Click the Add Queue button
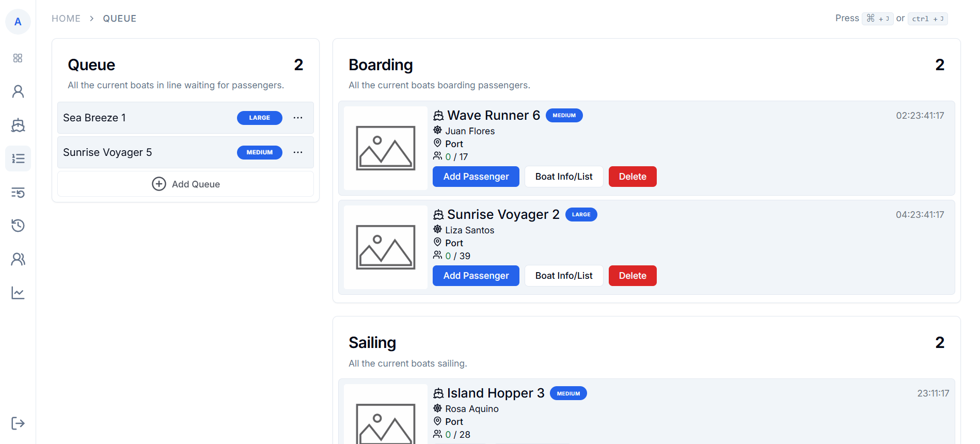Screen dimensions: 980x444 [185, 184]
